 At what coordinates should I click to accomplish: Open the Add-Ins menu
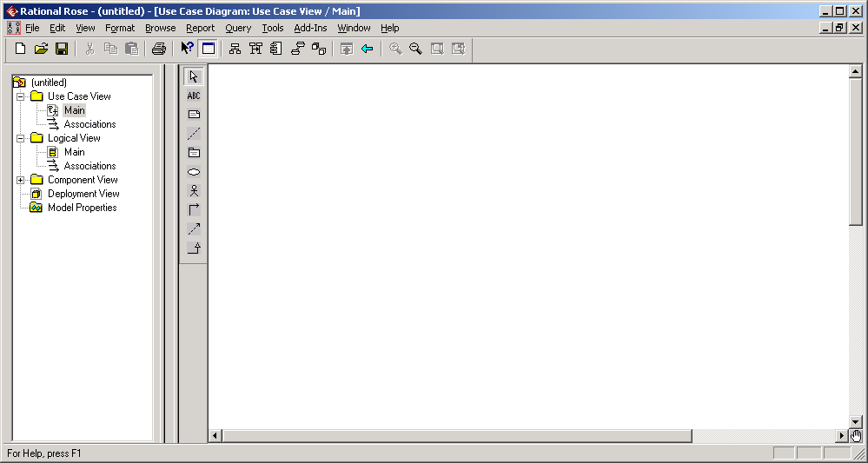point(310,28)
